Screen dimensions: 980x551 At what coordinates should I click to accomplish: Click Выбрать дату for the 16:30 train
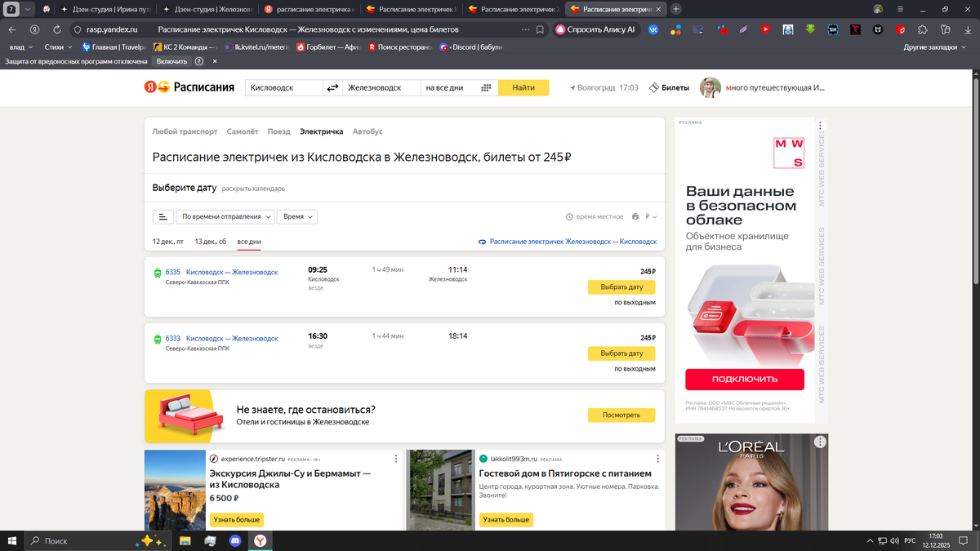(x=621, y=353)
